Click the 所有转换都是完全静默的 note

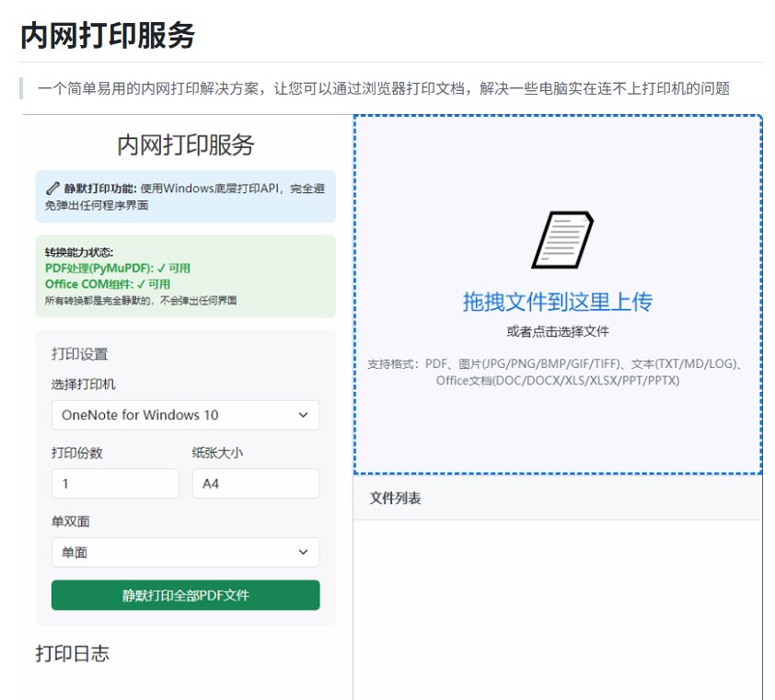(141, 301)
